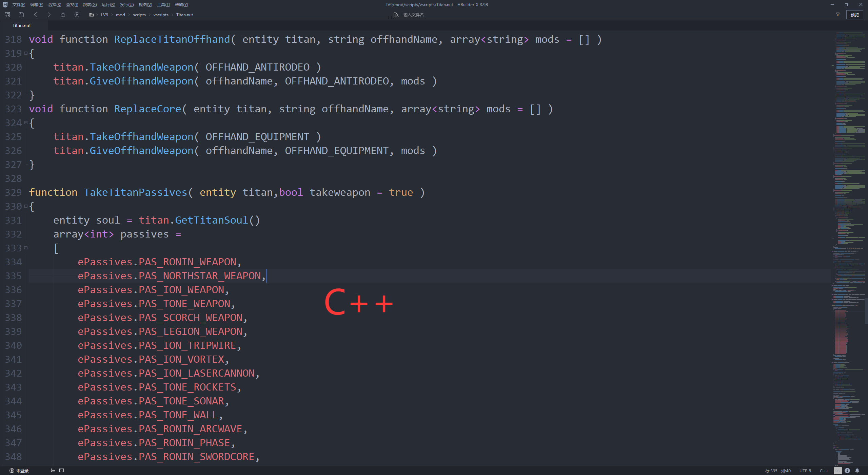
Task: Click the 预览 preview button
Action: (x=854, y=15)
